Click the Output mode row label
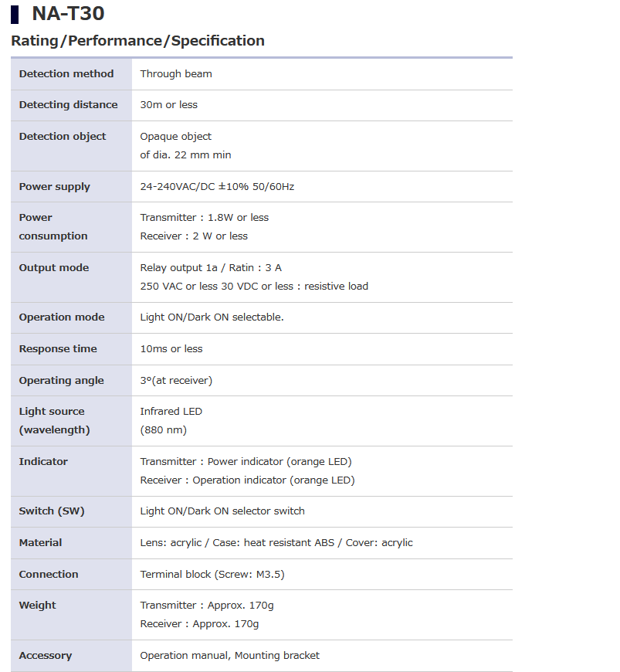Image resolution: width=620 pixels, height=672 pixels. [x=54, y=268]
